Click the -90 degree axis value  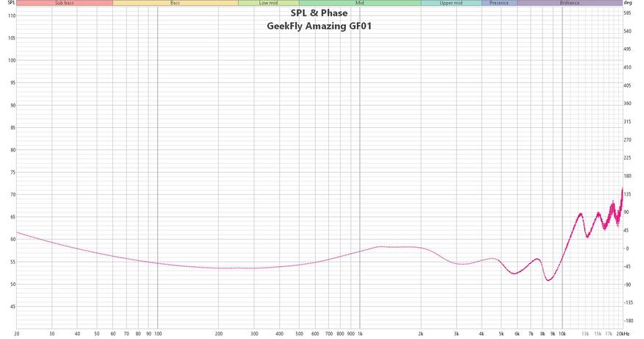pos(627,285)
